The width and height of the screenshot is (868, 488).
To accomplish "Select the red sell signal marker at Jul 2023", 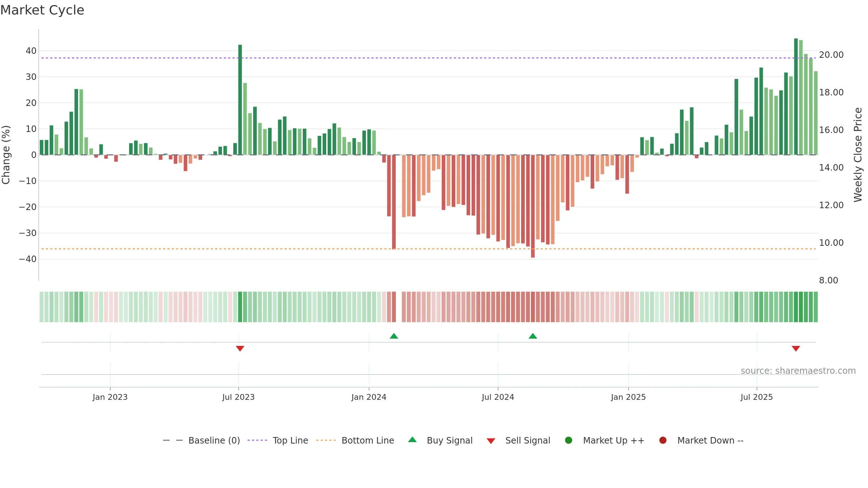I will pyautogui.click(x=240, y=348).
